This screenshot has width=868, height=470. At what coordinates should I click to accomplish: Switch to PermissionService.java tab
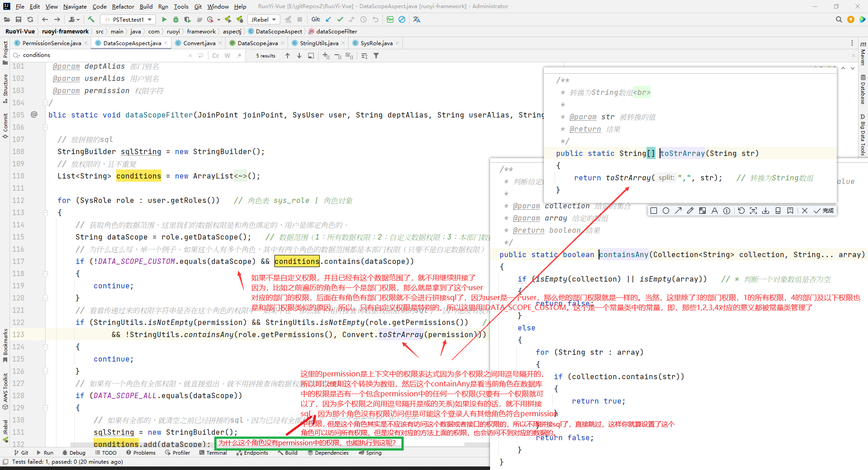pos(52,43)
